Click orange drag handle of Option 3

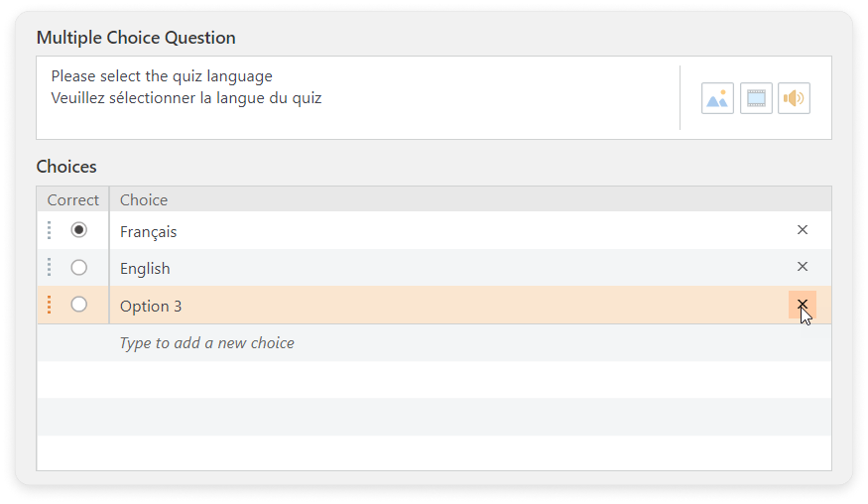(x=49, y=305)
